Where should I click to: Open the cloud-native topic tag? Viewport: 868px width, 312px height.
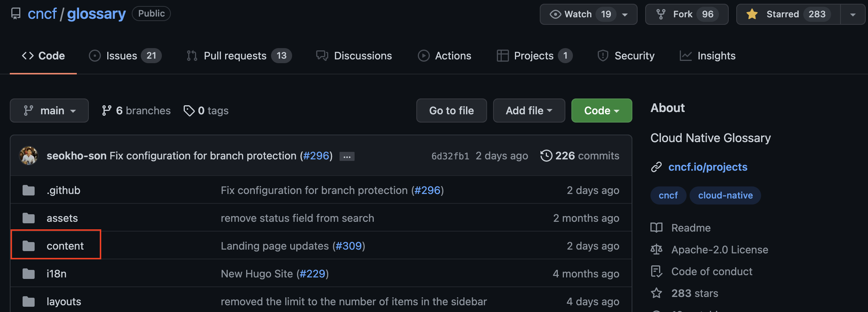coord(725,195)
